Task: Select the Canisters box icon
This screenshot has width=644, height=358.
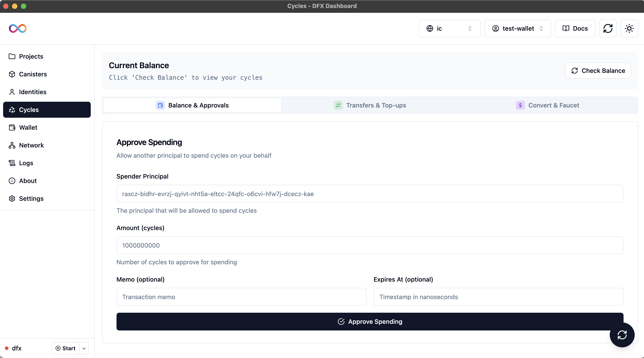Action: click(x=12, y=74)
